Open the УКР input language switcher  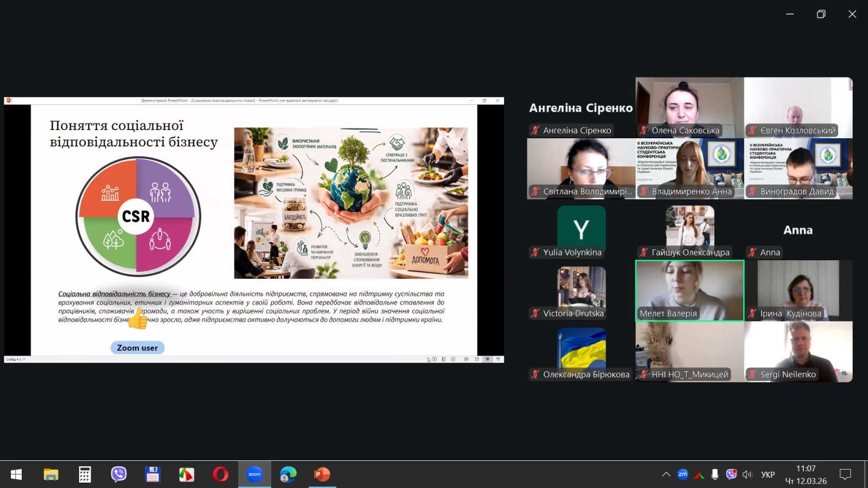[768, 474]
